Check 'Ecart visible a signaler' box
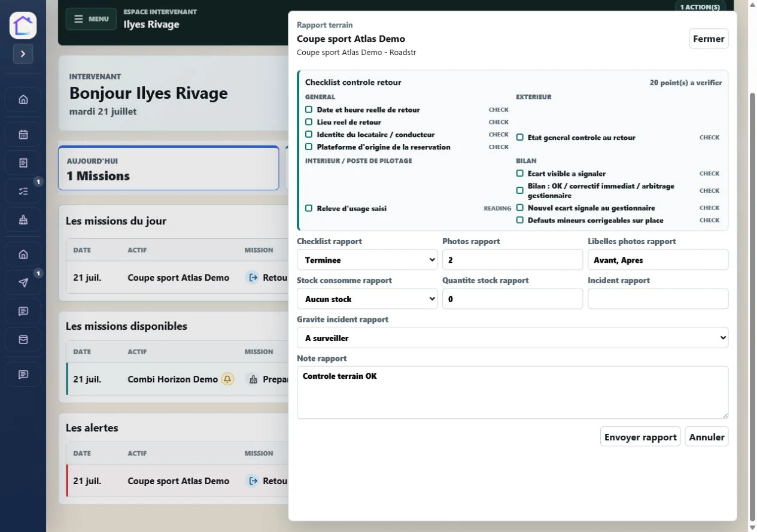 (x=520, y=174)
